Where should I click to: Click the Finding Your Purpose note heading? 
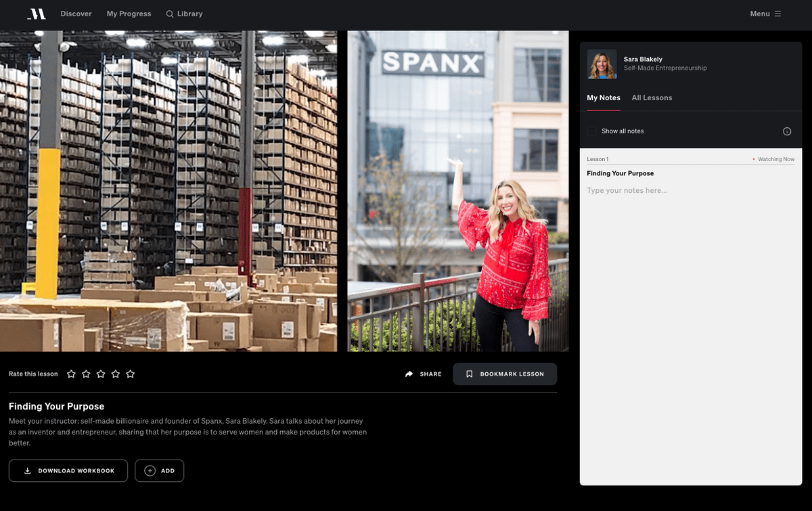[x=620, y=173]
